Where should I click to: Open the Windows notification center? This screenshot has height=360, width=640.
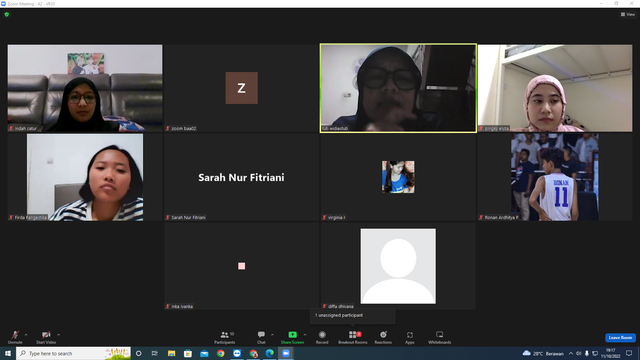pos(629,353)
